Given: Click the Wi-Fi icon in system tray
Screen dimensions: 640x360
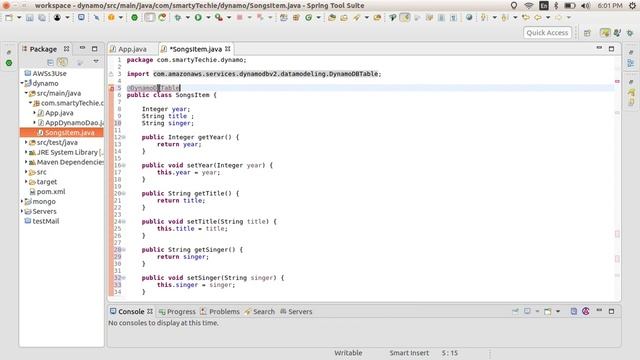Looking at the screenshot, I should click(529, 5).
